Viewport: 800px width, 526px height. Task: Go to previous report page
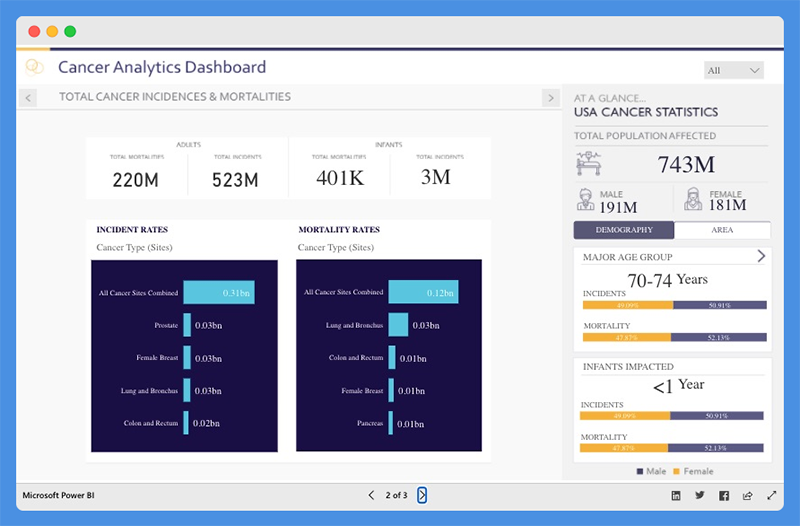point(371,495)
